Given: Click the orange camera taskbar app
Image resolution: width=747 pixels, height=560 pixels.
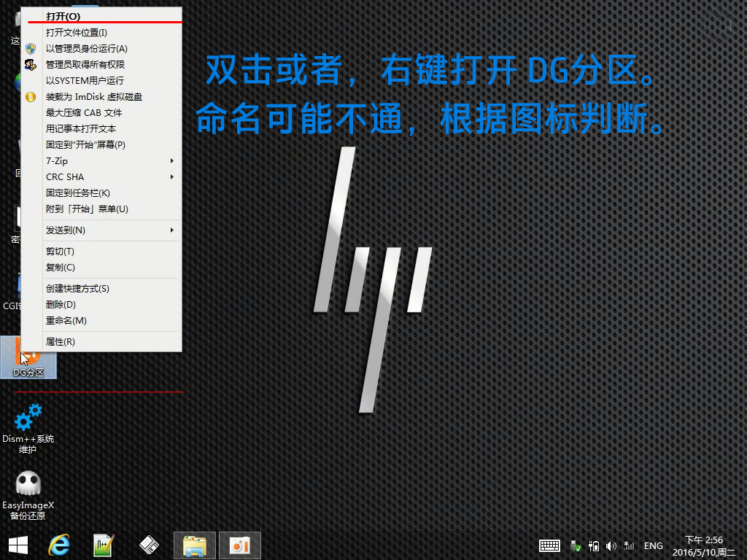Looking at the screenshot, I should [239, 545].
